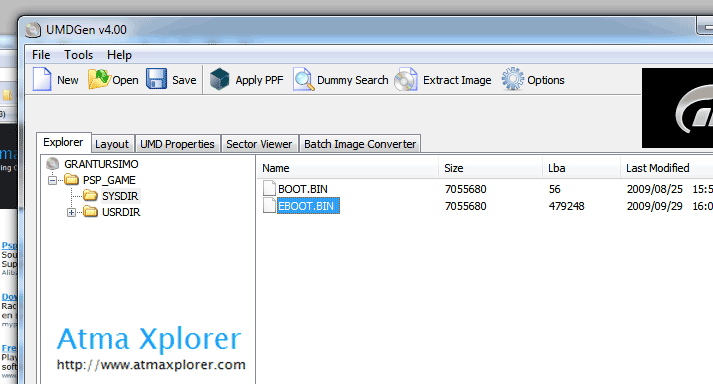Switch to the Sector Viewer tab
This screenshot has height=384, width=713.
(259, 144)
